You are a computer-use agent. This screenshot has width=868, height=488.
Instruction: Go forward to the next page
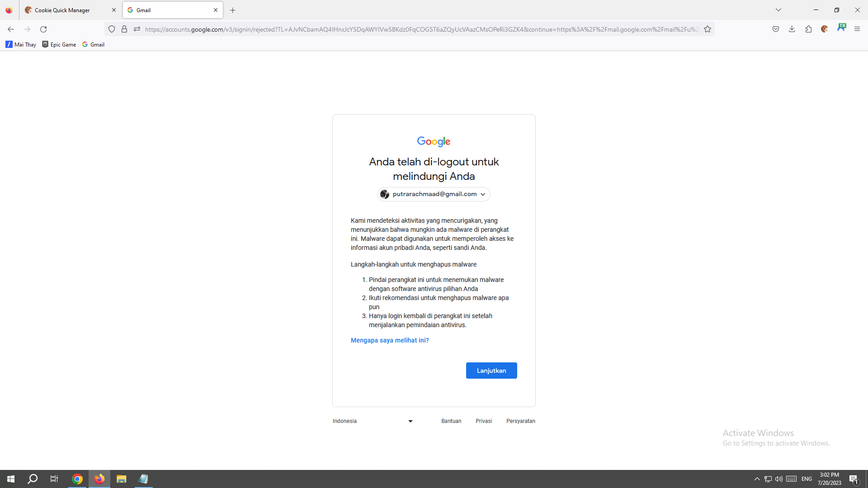(27, 29)
